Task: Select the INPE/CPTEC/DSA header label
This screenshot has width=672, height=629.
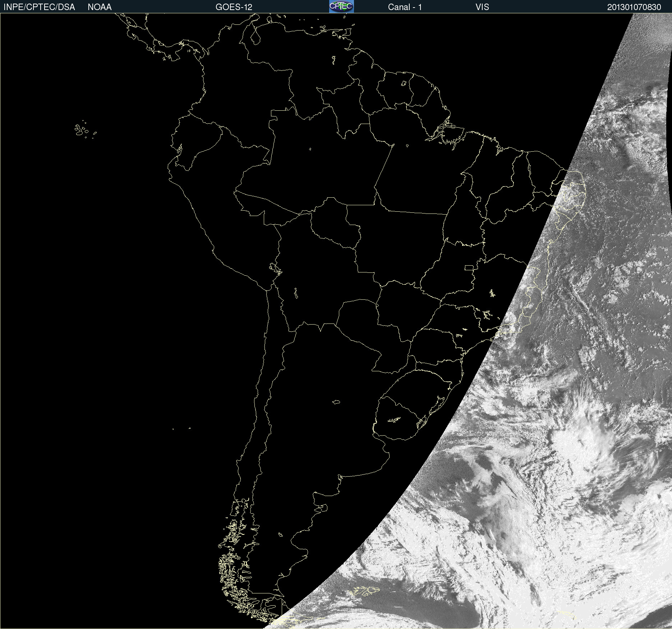Action: 39,7
